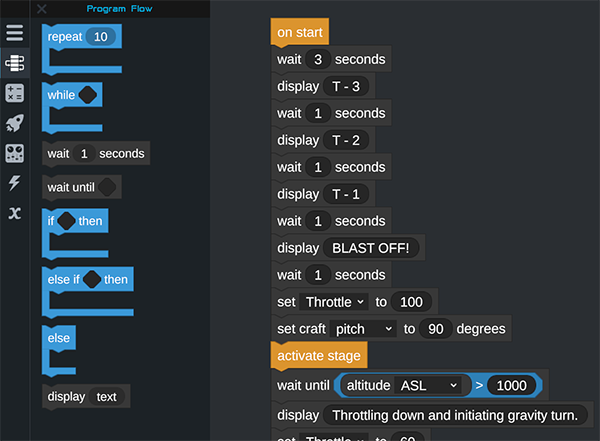Select the orange activate stage block

pos(319,355)
